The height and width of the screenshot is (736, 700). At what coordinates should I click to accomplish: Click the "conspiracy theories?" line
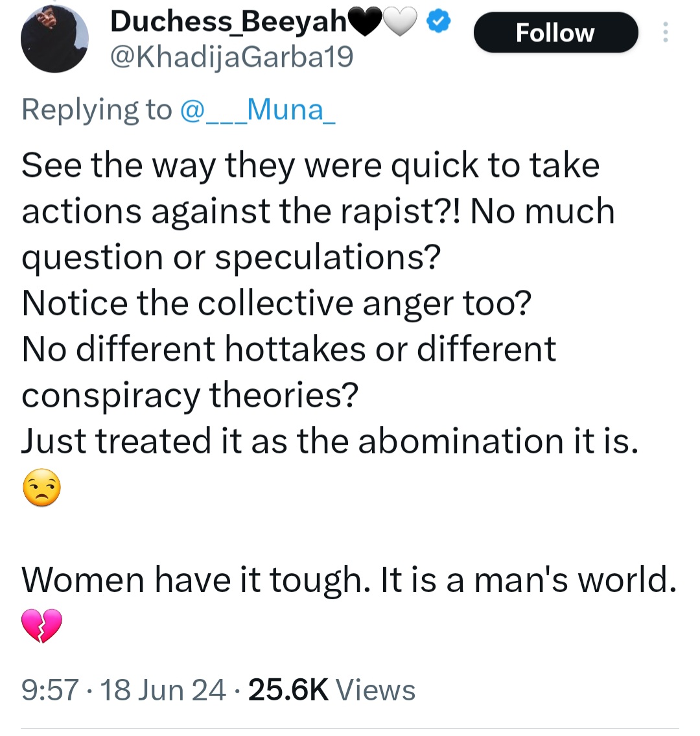click(x=190, y=396)
